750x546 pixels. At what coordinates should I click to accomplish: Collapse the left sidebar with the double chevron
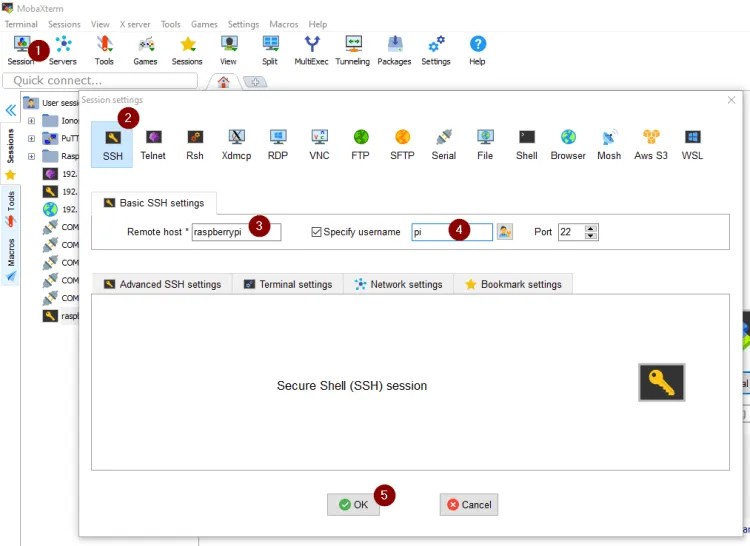click(x=10, y=110)
